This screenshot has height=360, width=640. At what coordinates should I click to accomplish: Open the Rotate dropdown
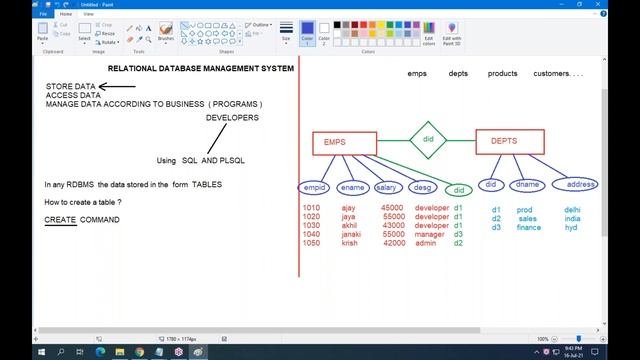[x=107, y=42]
